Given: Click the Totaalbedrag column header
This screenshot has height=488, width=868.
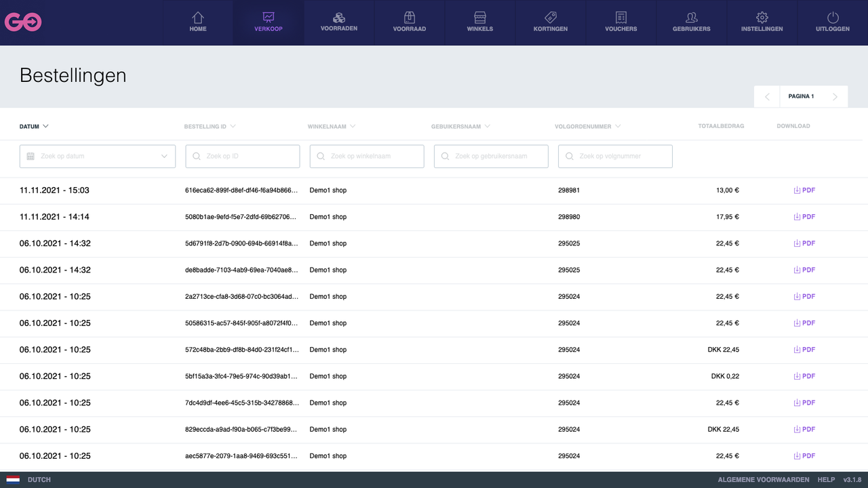Looking at the screenshot, I should [721, 126].
